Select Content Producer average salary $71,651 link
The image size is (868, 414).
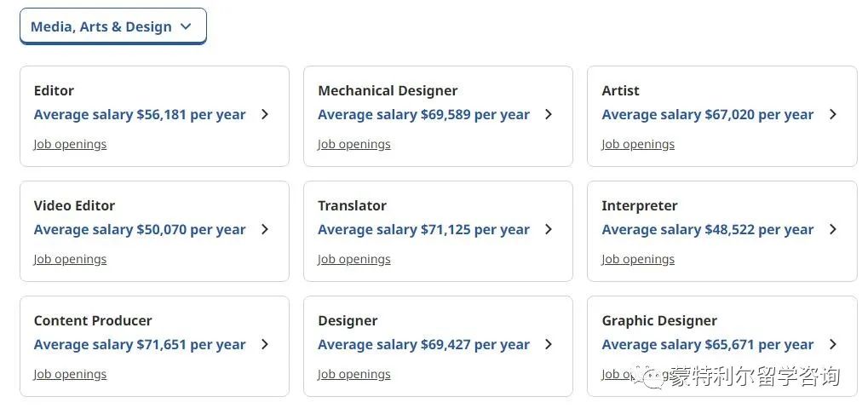140,345
